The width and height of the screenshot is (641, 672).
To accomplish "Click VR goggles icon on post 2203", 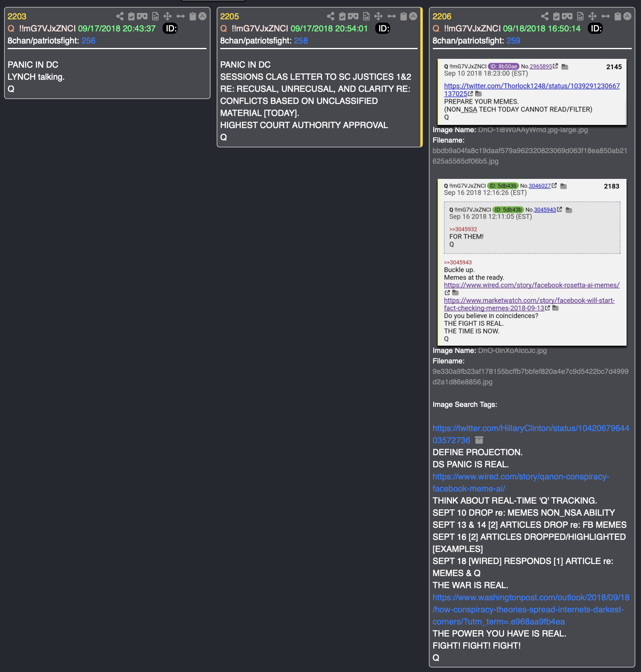I will [142, 16].
